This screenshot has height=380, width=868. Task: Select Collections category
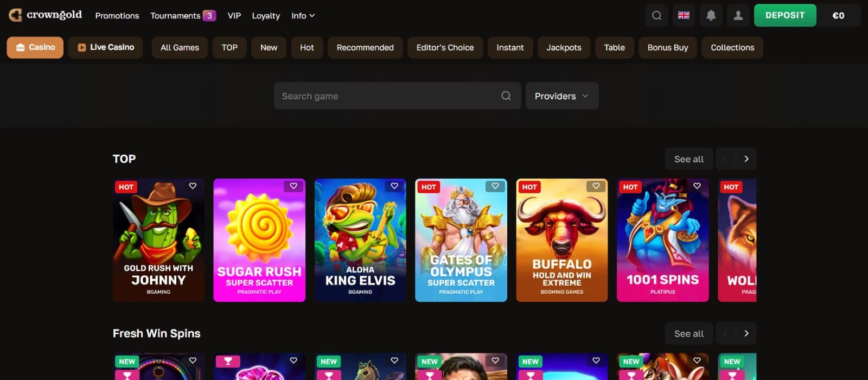pyautogui.click(x=732, y=47)
